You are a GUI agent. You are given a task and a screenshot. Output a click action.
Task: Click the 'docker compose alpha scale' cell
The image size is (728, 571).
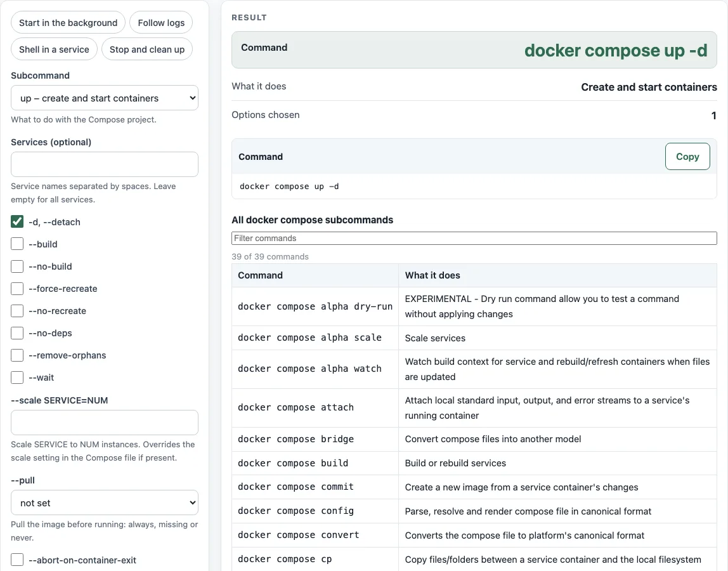[315, 338]
